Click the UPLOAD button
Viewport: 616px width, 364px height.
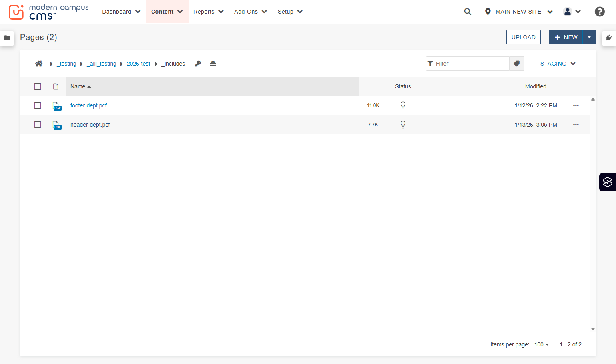click(x=524, y=37)
